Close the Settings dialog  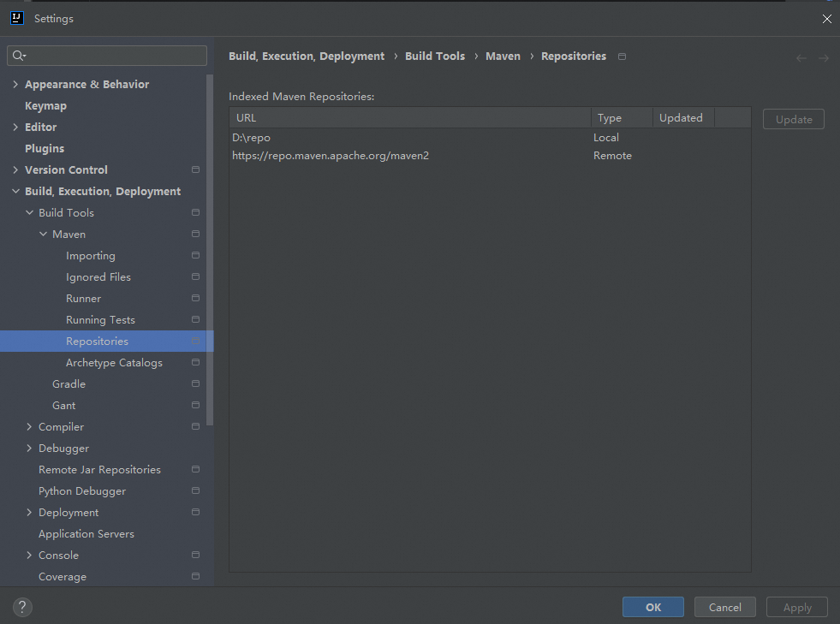[826, 19]
